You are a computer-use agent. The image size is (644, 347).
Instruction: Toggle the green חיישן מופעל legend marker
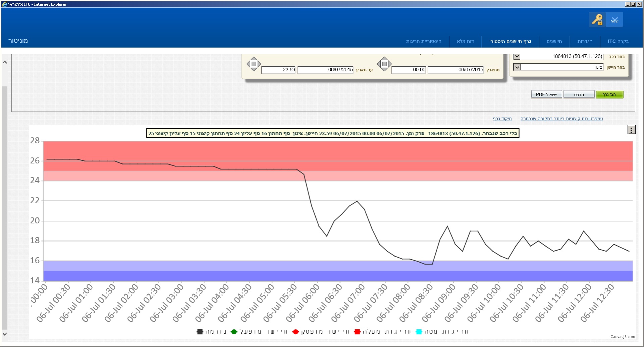click(234, 332)
